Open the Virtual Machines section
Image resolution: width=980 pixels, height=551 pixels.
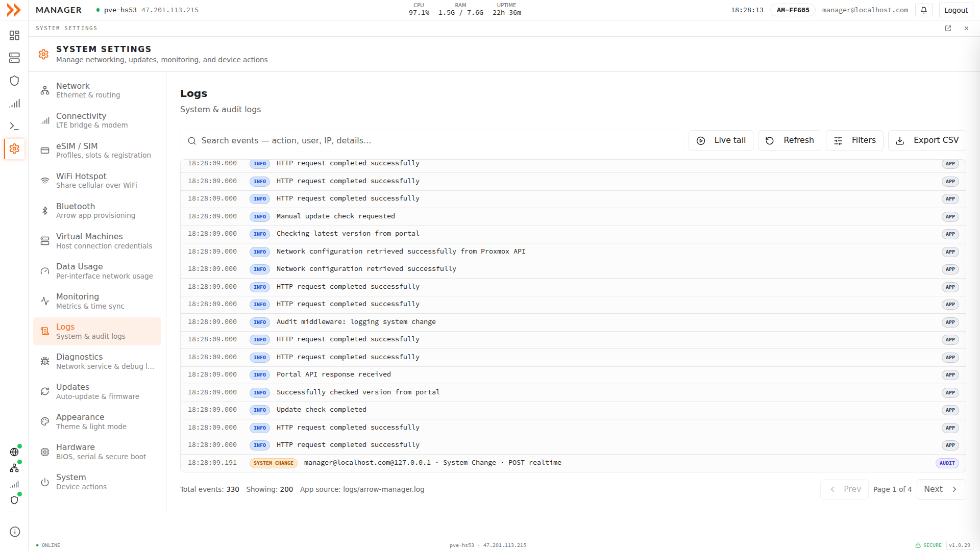(97, 241)
